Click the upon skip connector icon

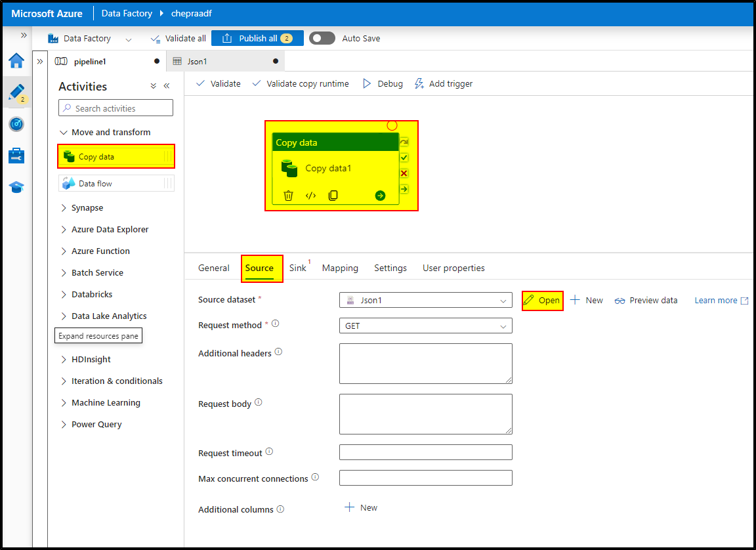point(404,142)
